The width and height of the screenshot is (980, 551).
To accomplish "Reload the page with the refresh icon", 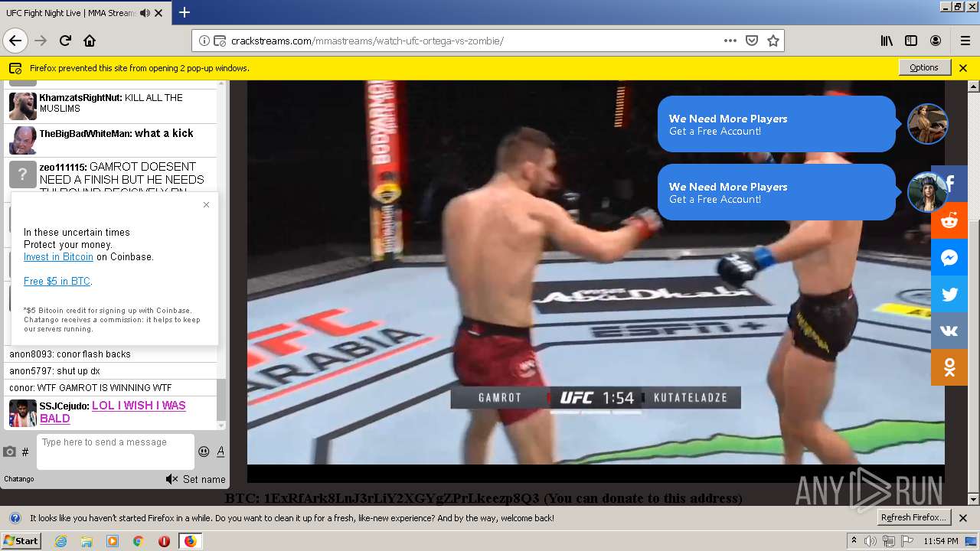I will [65, 41].
